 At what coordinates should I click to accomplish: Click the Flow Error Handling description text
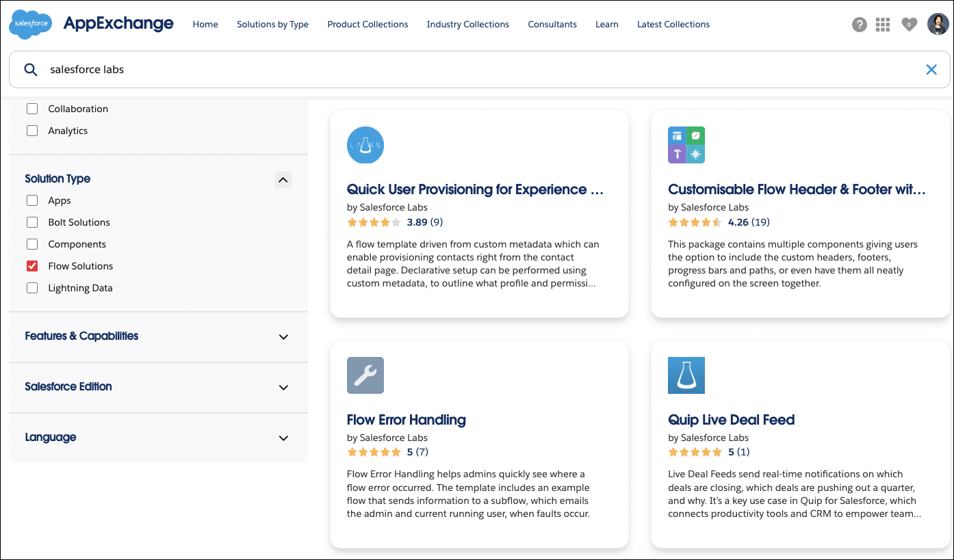[x=468, y=494]
